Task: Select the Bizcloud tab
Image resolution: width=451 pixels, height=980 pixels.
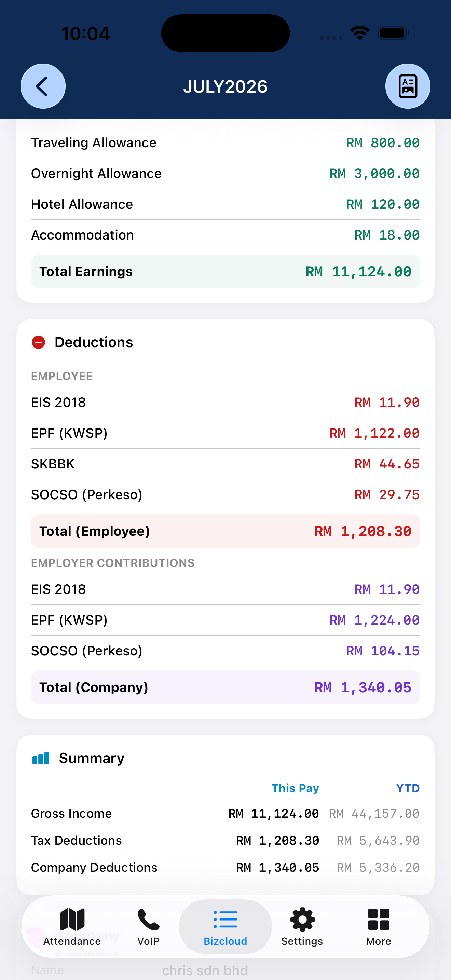Action: (225, 927)
